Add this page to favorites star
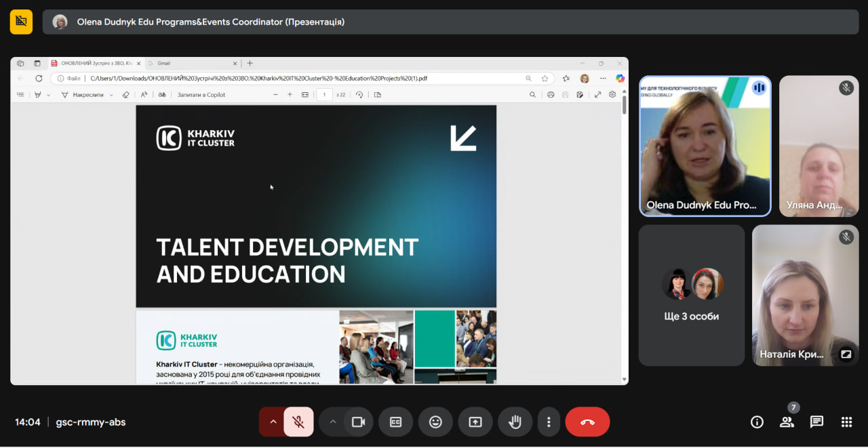Screen dimensions: 868x448 click(x=545, y=79)
